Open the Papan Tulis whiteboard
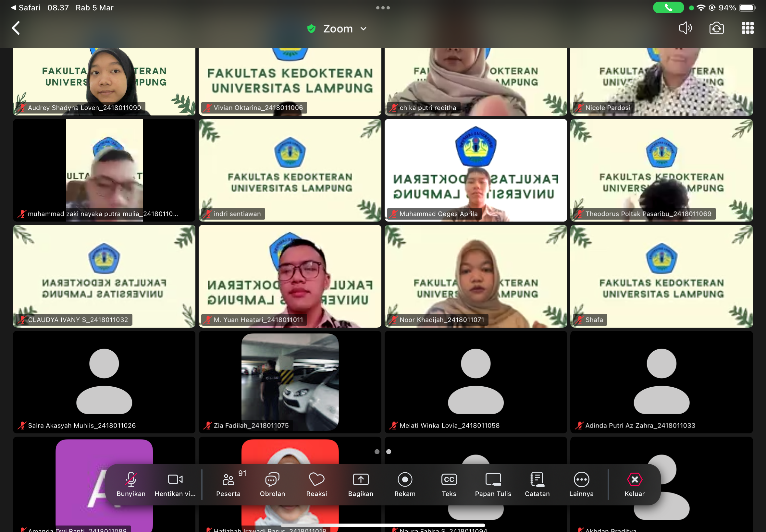The width and height of the screenshot is (766, 532). click(493, 484)
